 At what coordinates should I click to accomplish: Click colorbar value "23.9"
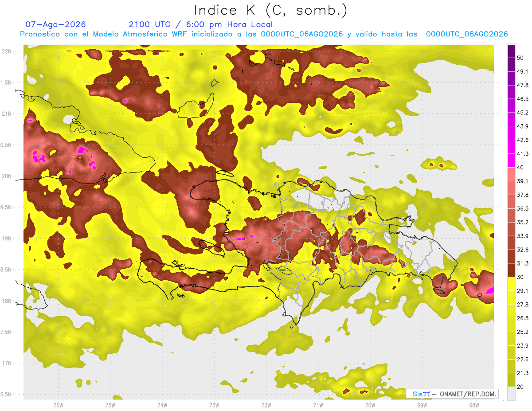point(523,345)
